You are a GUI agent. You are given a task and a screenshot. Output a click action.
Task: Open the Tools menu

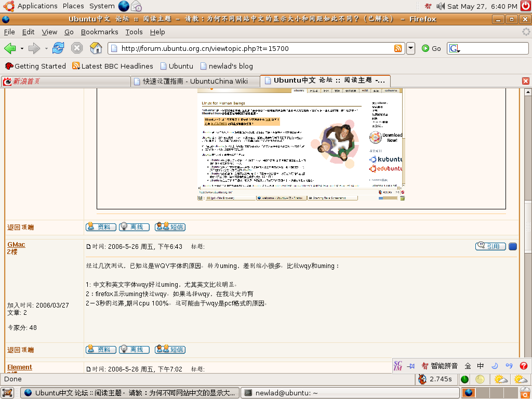(134, 32)
